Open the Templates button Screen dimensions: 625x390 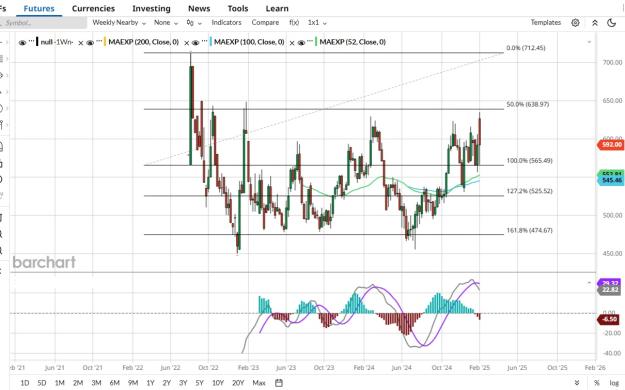pyautogui.click(x=546, y=23)
